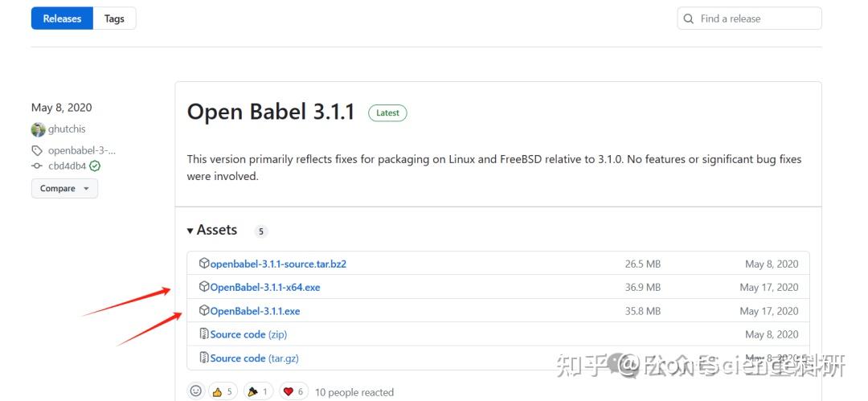Click the green verified commit checkmark
Screen dimensions: 868x401
tap(95, 166)
